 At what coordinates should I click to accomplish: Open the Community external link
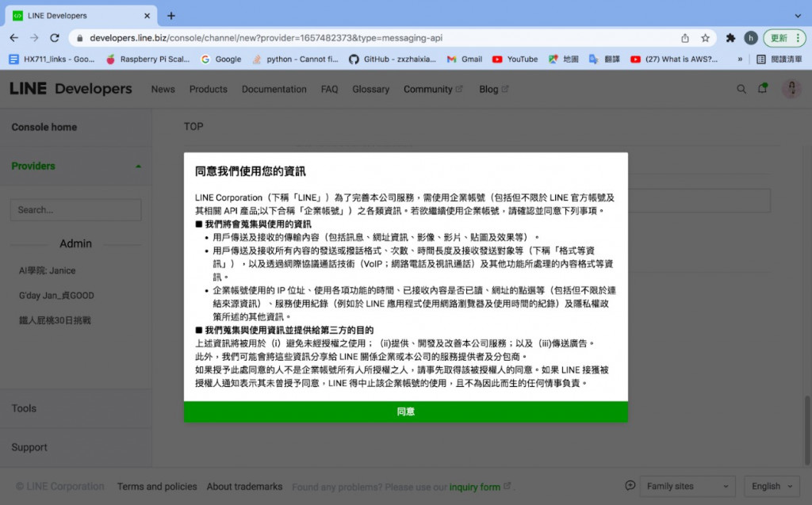[433, 89]
